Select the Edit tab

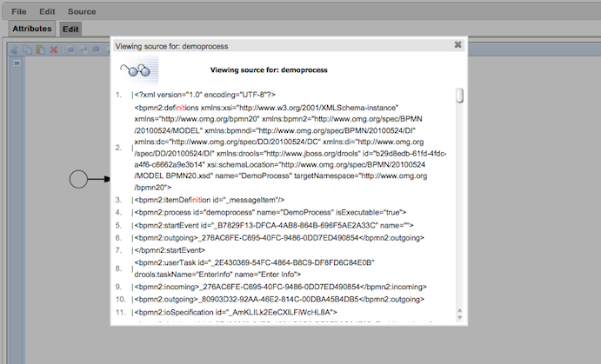[70, 29]
